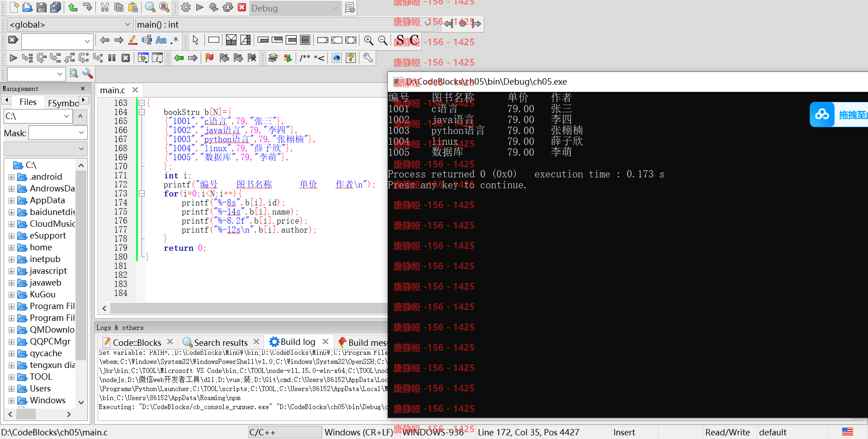
Task: Undo the last edit
Action: point(73,7)
